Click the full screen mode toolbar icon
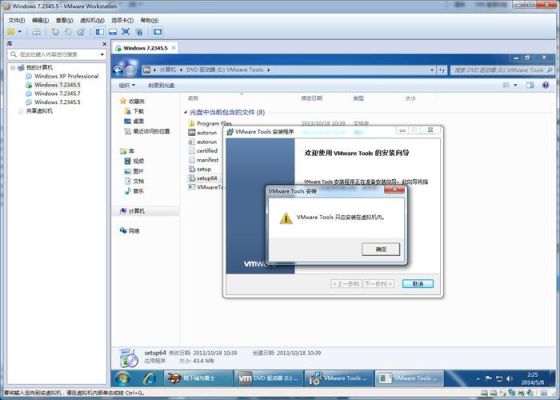The width and height of the screenshot is (560, 400). click(x=125, y=32)
